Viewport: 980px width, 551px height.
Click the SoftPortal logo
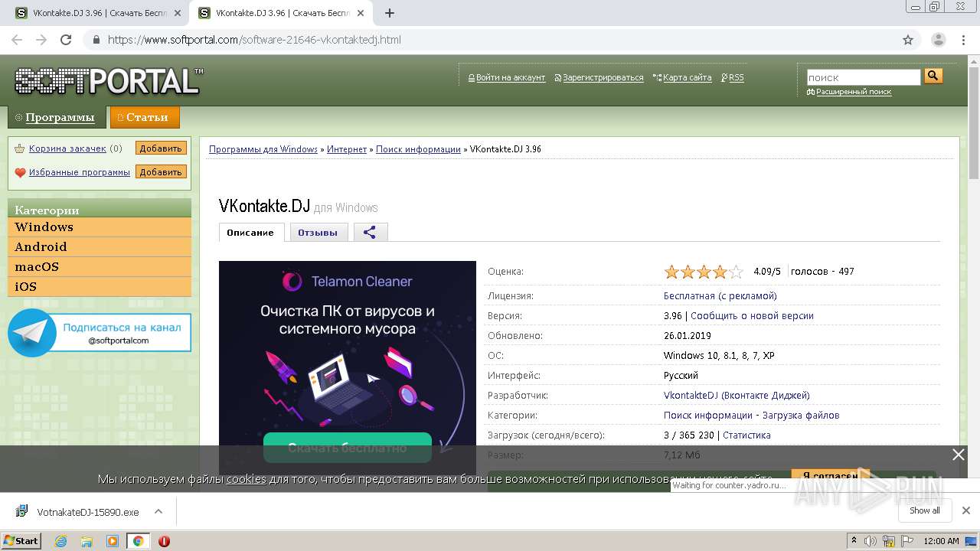coord(109,80)
